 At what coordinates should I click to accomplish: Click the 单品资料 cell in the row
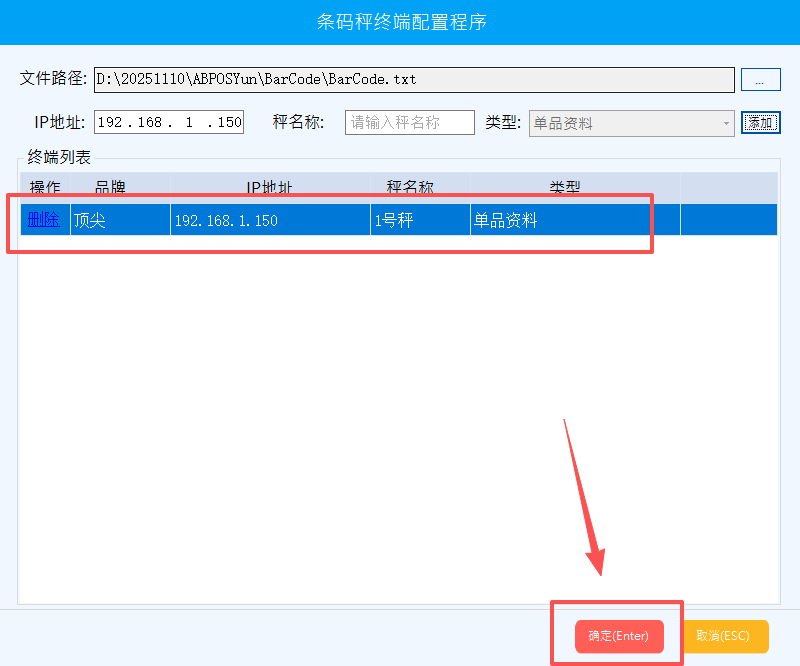click(574, 220)
